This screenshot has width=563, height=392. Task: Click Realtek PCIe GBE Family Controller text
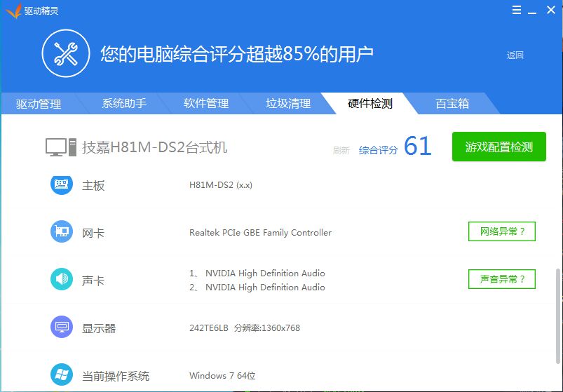pos(260,233)
